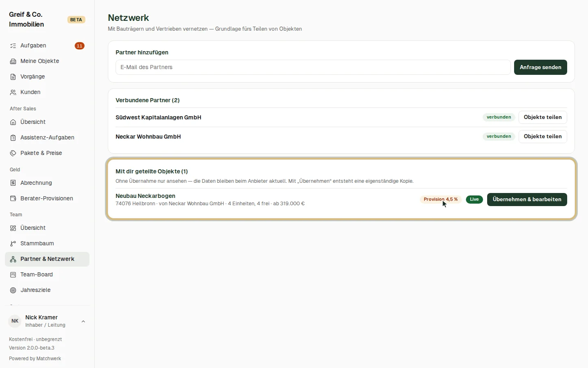Screen dimensions: 588x368
Task: Open the Vorgänge section
Action: pos(47,77)
